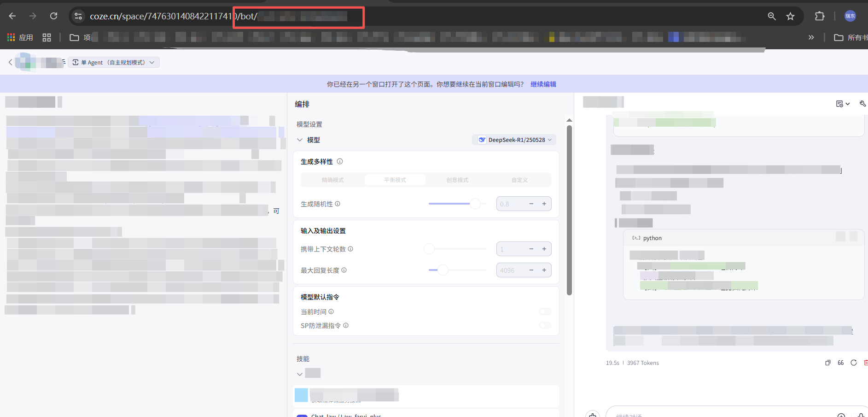Viewport: 868px width, 417px height.
Task: Open the browser profile avatar
Action: click(850, 16)
